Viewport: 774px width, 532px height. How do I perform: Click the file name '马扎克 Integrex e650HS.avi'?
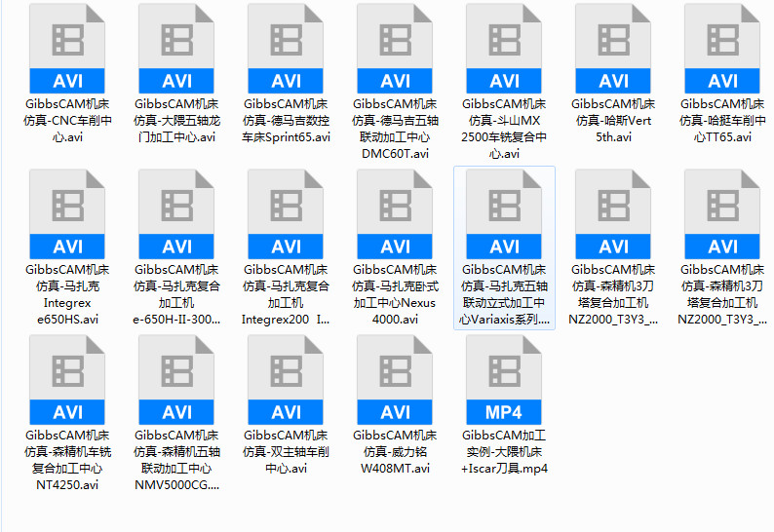pos(67,294)
